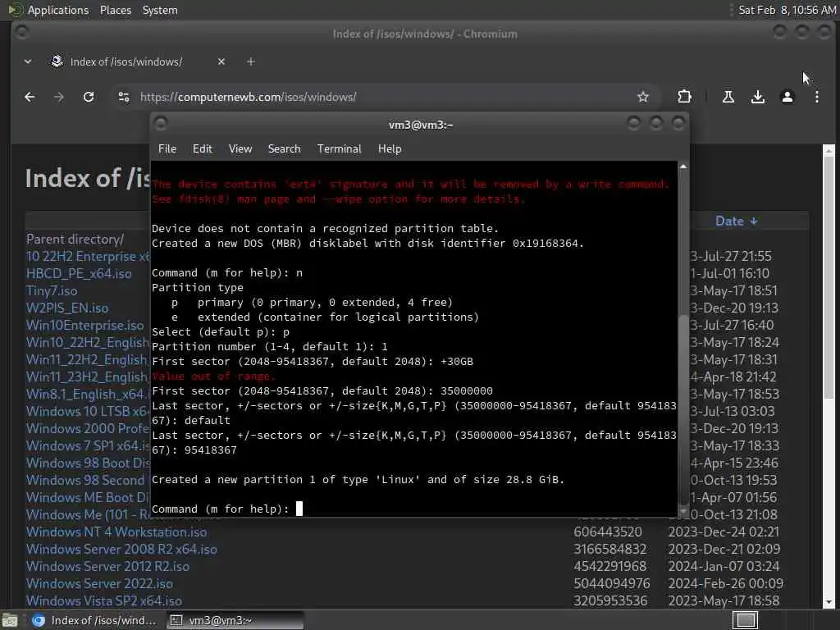Click workspace switcher in bottom panel
The height and width of the screenshot is (630, 840).
coord(745,620)
